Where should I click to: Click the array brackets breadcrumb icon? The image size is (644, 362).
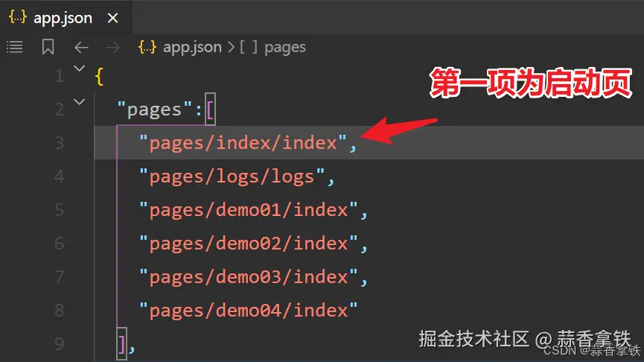tap(249, 47)
